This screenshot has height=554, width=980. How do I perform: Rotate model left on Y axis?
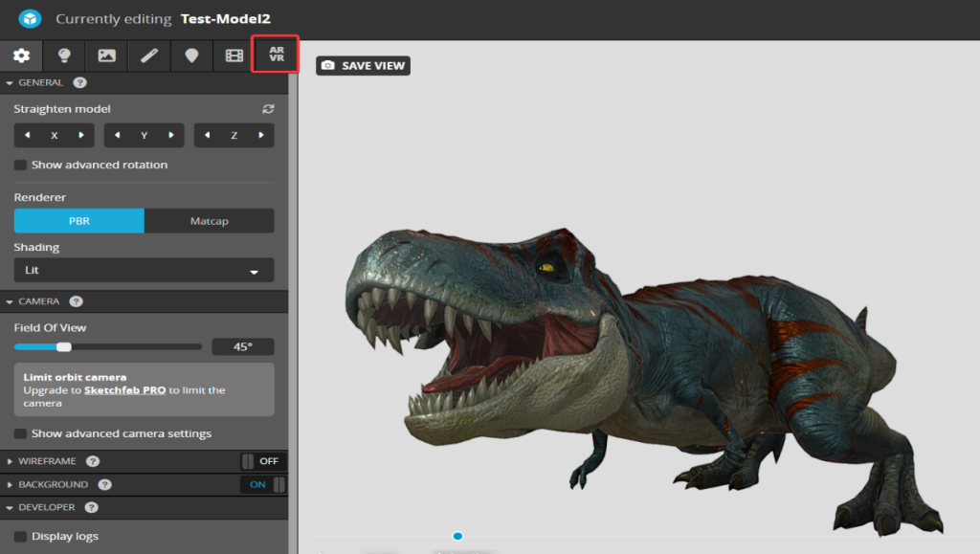pyautogui.click(x=118, y=135)
